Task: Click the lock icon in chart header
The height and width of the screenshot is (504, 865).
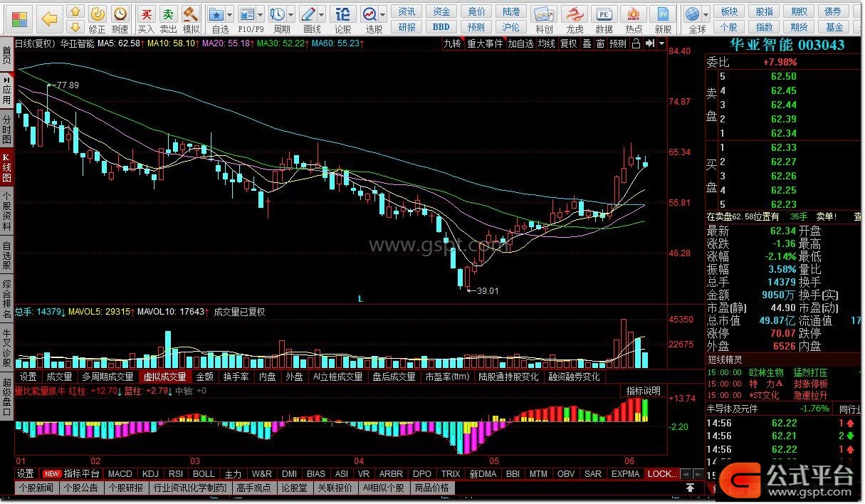Action: coord(636,43)
